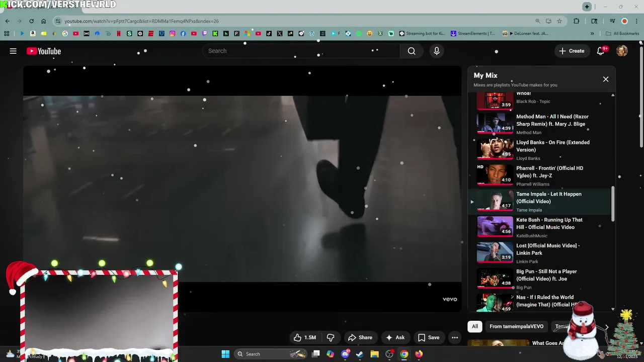Open Nas - If I Ruled the World
The image size is (644, 362).
pos(547,301)
